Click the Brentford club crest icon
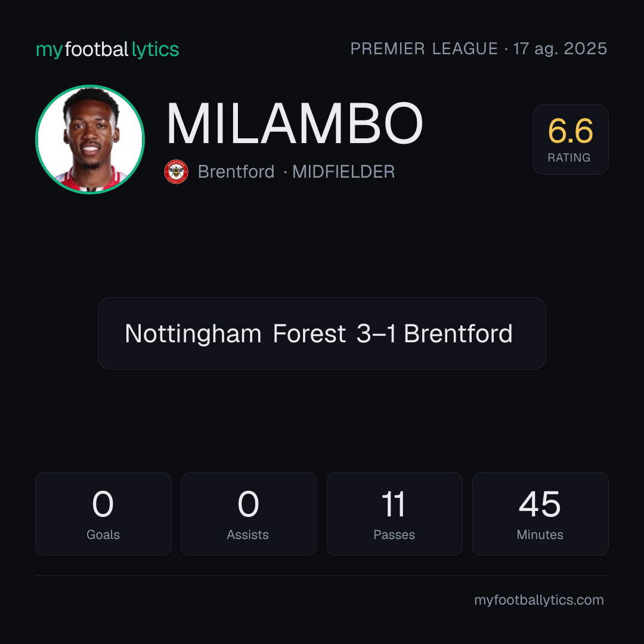 click(176, 172)
